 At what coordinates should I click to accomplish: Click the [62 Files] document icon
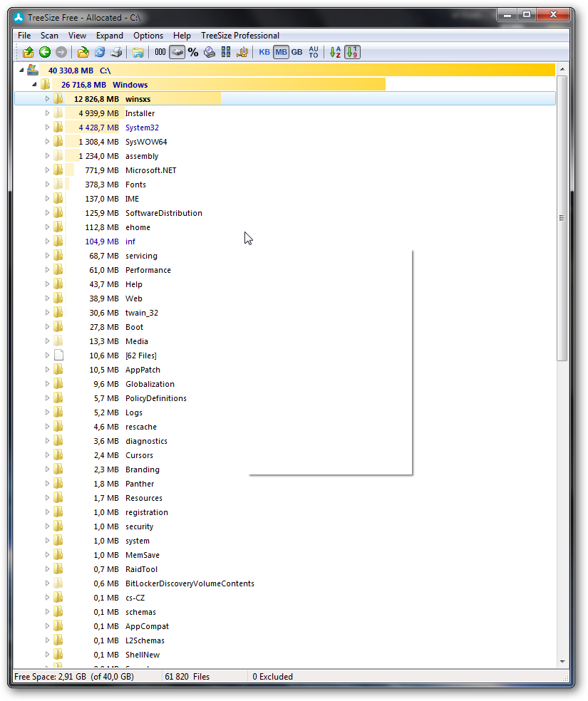pos(58,355)
